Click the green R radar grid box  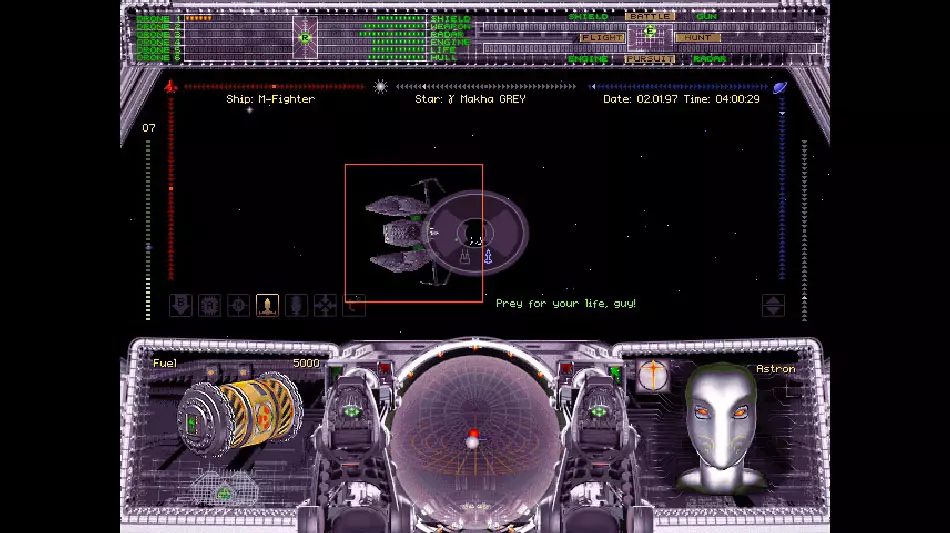pyautogui.click(x=305, y=38)
